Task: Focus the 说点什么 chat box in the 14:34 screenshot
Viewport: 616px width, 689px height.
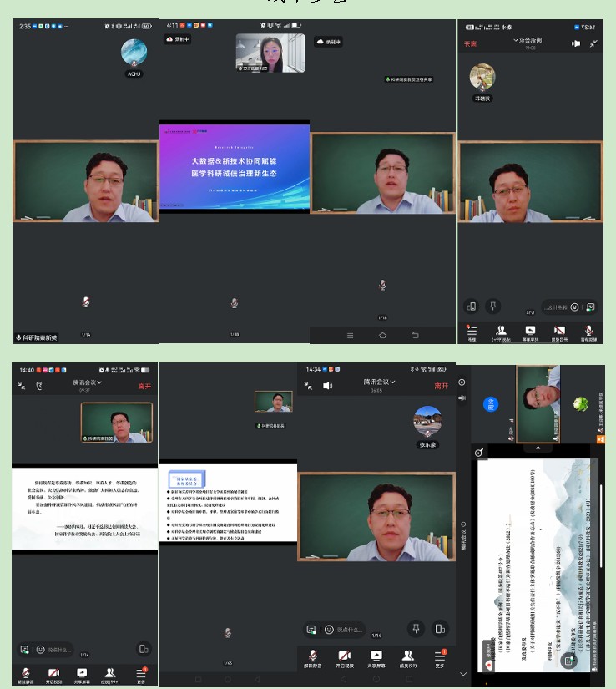Action: [349, 630]
